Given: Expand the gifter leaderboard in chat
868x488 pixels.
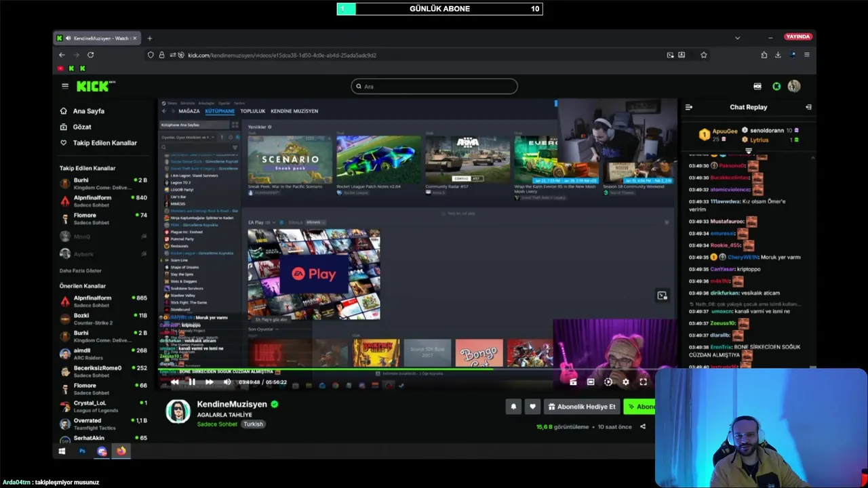Looking at the screenshot, I should tap(749, 150).
